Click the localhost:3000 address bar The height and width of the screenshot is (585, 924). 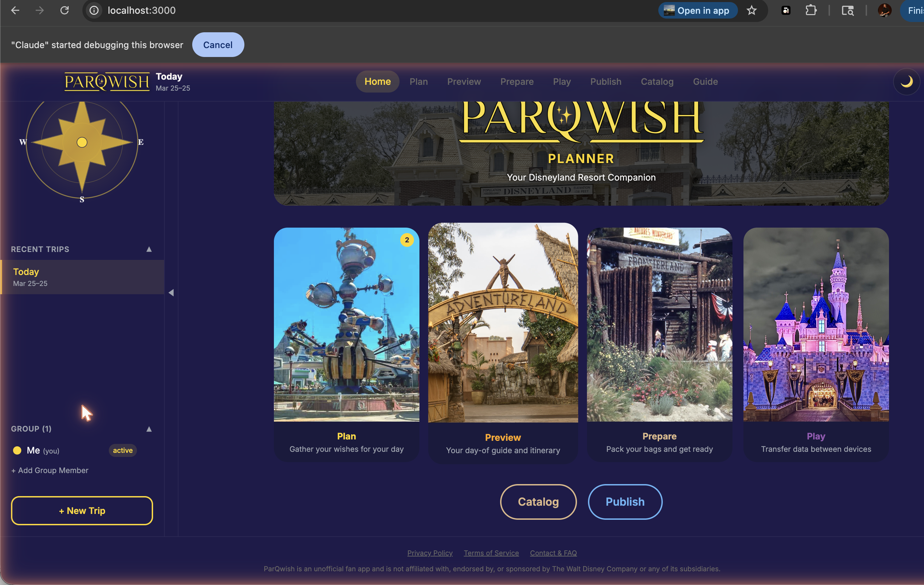[368, 10]
